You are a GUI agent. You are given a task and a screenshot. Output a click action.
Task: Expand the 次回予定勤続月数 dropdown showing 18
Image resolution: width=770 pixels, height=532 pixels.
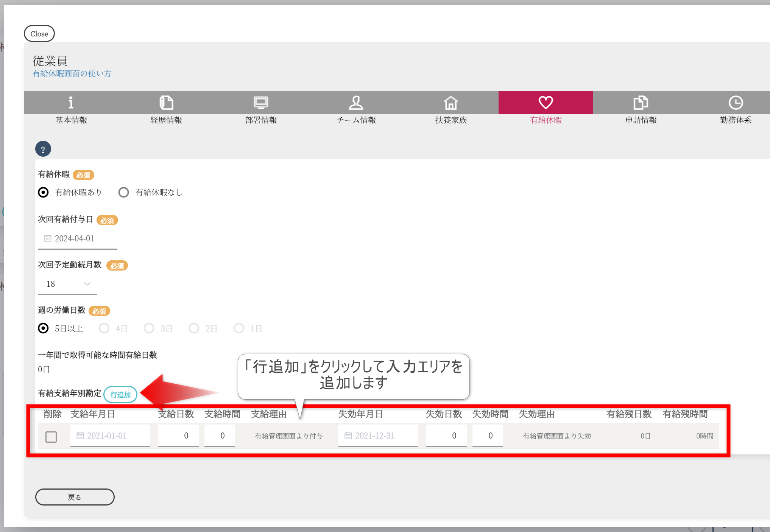coord(67,284)
